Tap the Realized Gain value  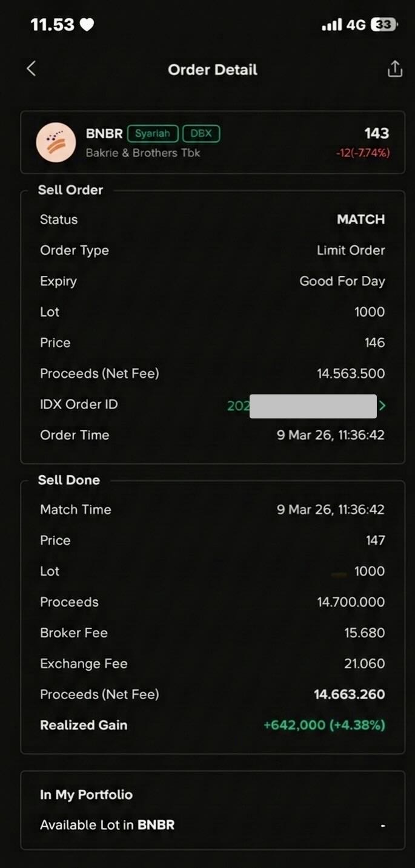(324, 725)
